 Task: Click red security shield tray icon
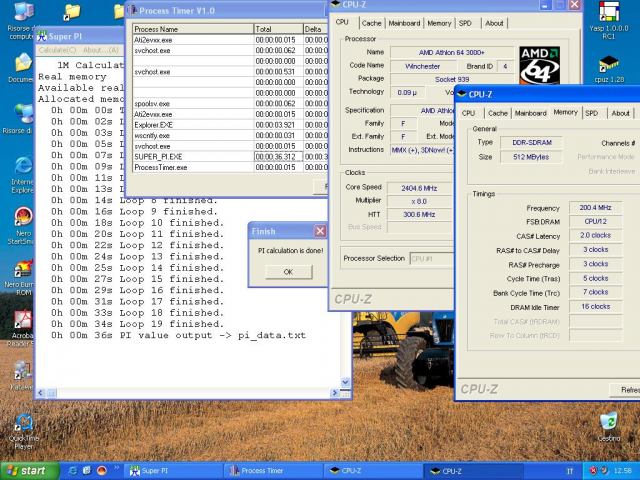coord(593,471)
